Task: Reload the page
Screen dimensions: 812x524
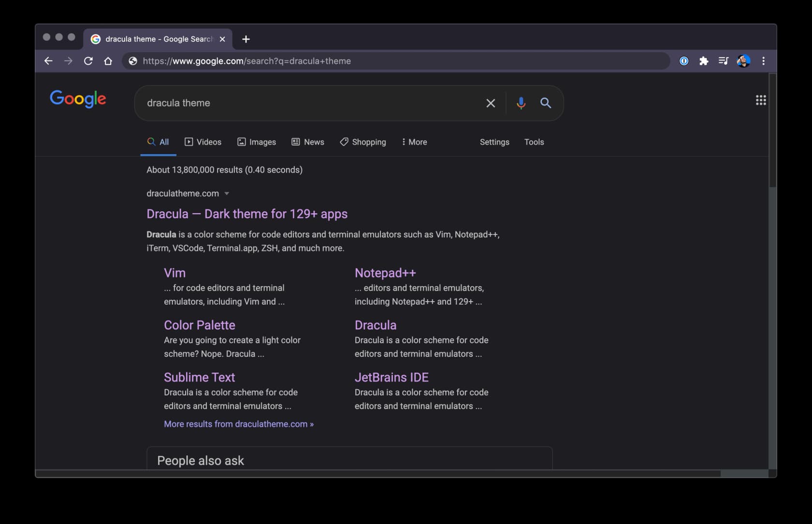Action: pyautogui.click(x=88, y=61)
